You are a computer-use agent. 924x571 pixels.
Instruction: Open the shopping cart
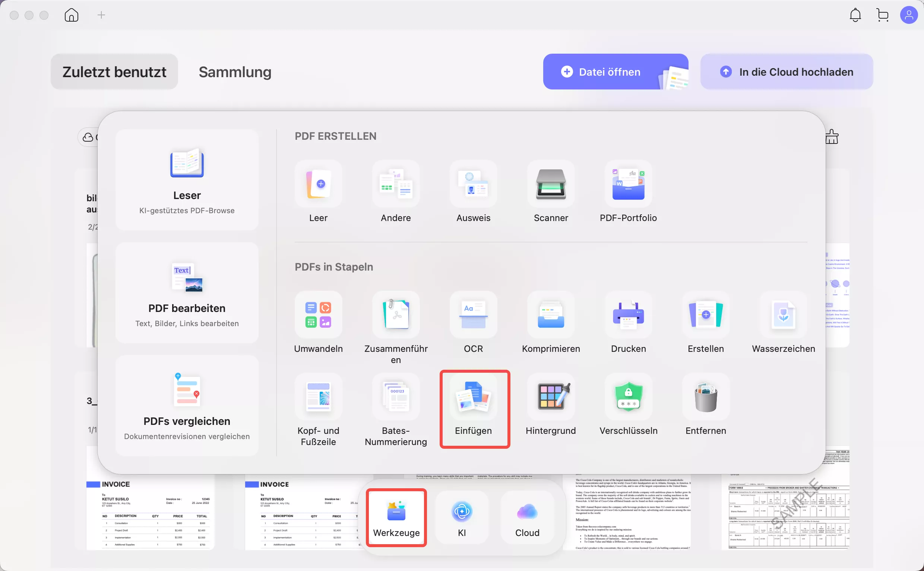883,15
